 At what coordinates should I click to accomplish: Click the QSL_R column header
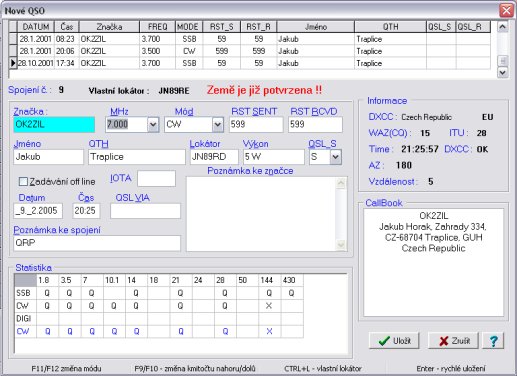pos(473,27)
